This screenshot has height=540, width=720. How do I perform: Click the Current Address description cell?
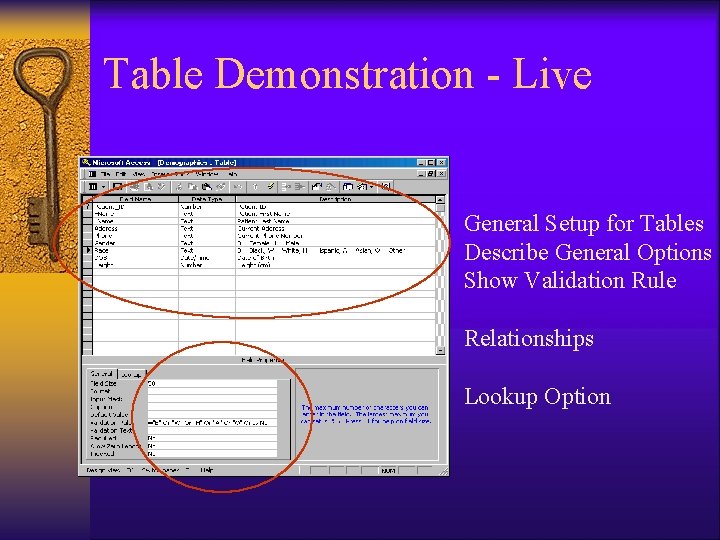(335, 228)
